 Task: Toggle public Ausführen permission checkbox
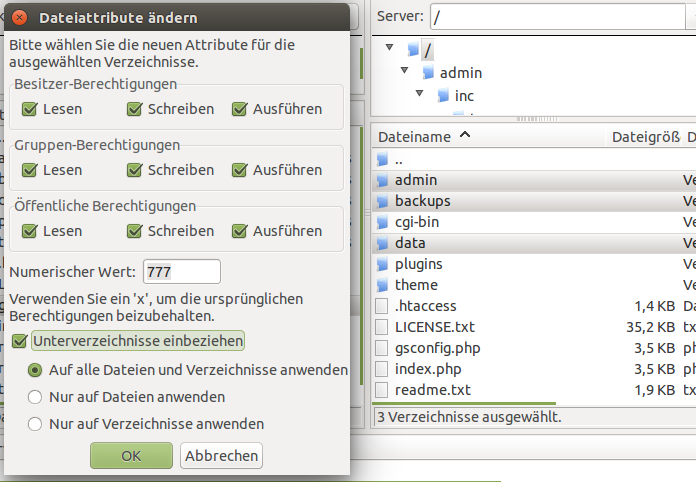(x=239, y=231)
